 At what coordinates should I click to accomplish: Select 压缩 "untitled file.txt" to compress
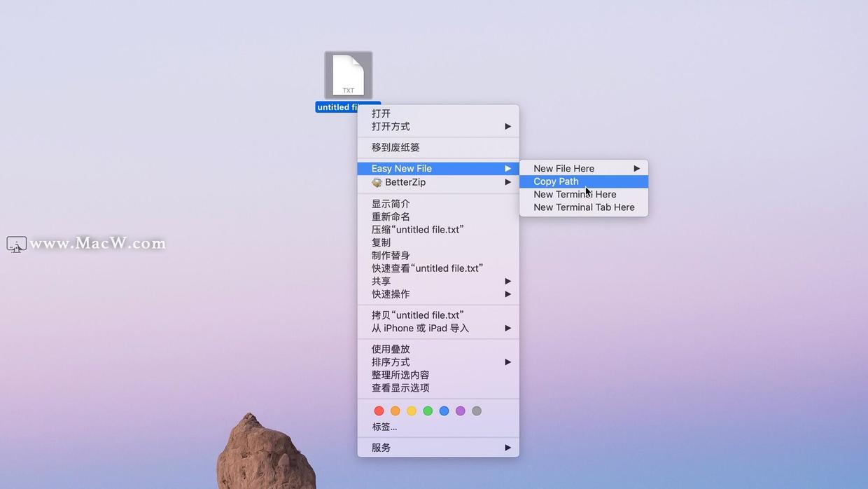pos(418,229)
